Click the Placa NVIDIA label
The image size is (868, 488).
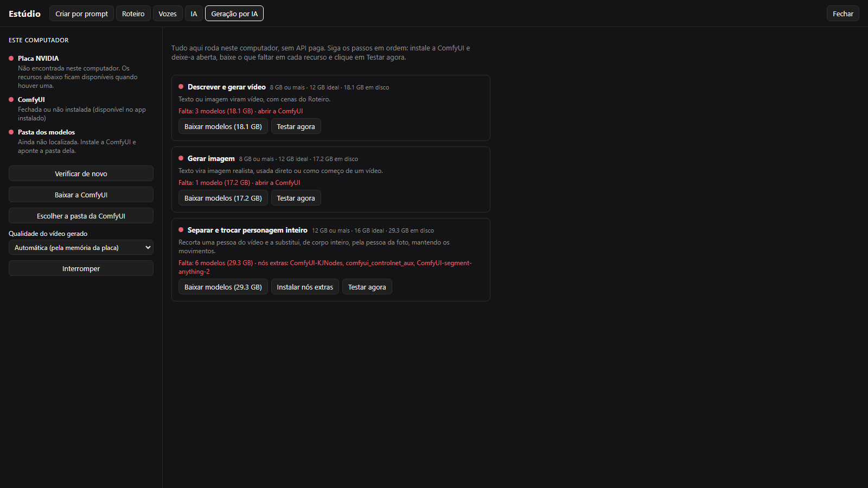click(38, 58)
